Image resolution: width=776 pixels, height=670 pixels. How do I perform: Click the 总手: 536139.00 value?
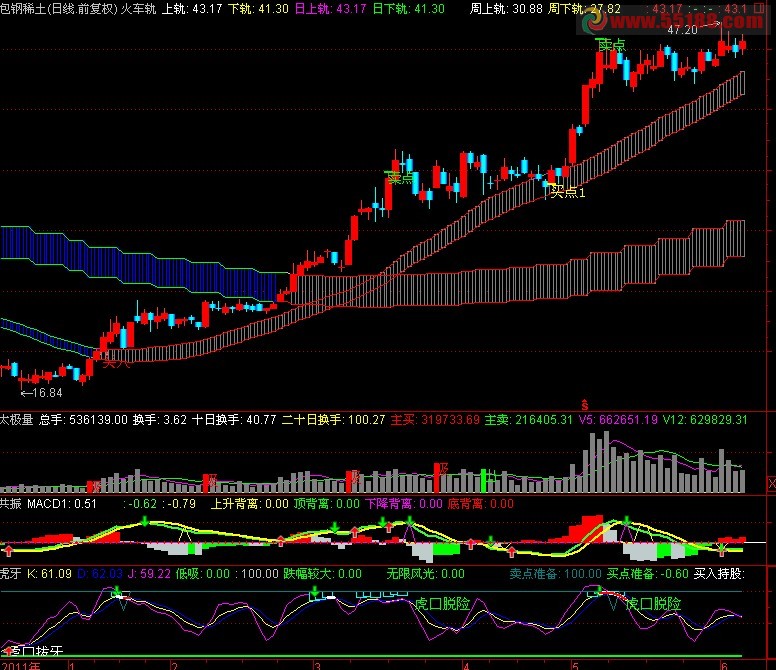tap(83, 420)
